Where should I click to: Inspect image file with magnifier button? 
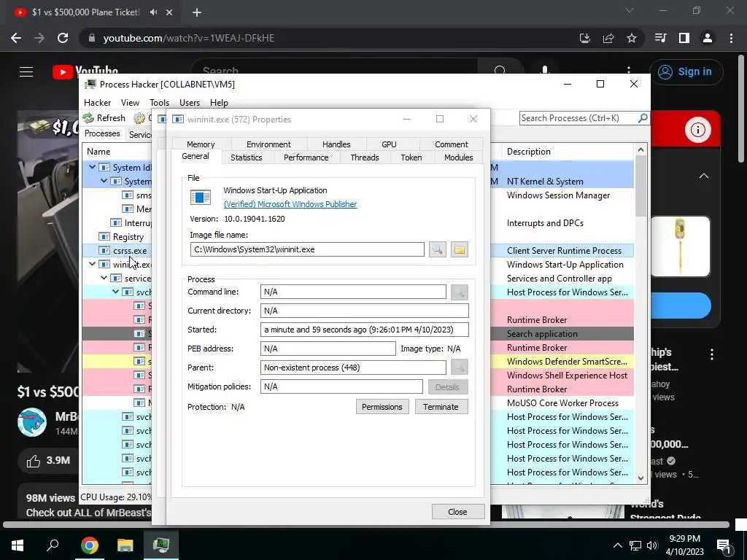coord(438,249)
